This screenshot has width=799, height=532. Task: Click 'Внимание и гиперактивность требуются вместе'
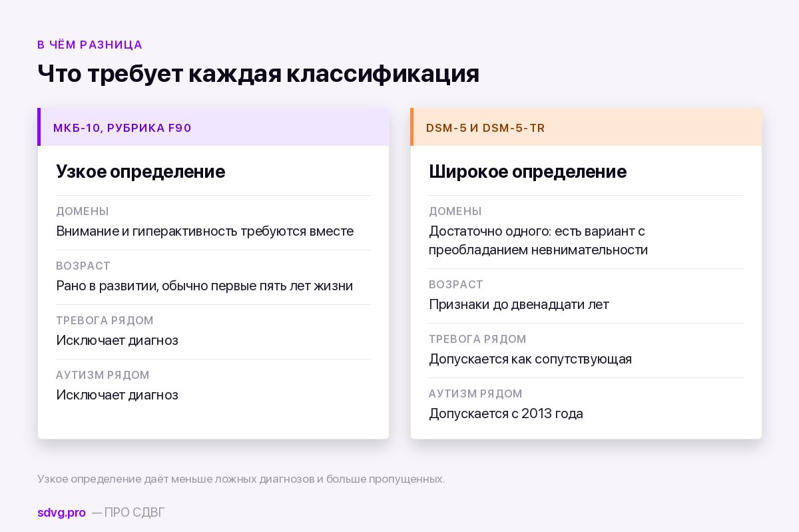click(204, 231)
